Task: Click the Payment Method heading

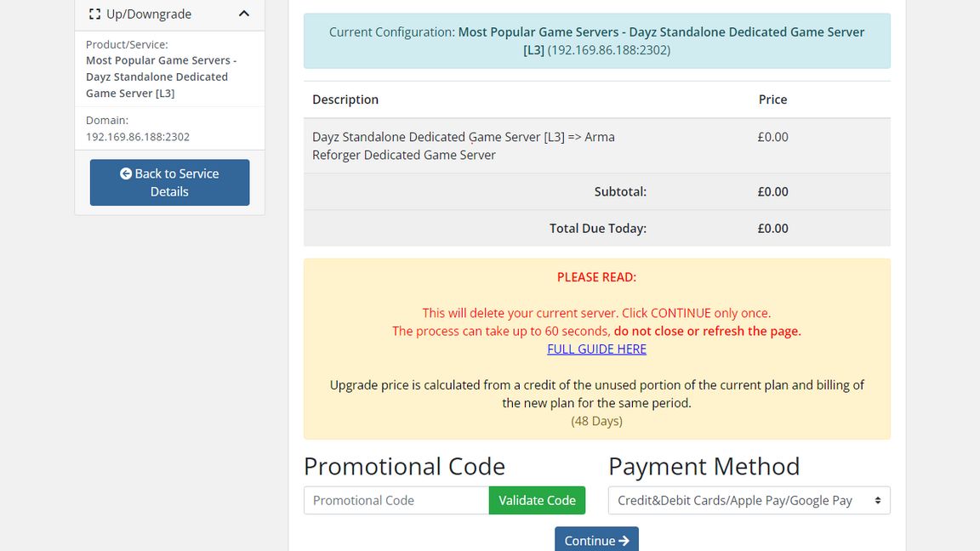Action: pos(704,466)
